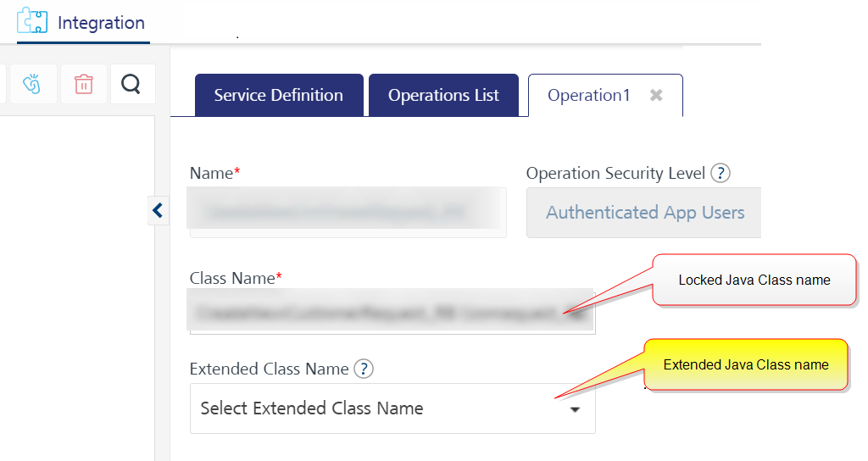Click the partially hidden leftmost toolbar button

click(x=3, y=84)
